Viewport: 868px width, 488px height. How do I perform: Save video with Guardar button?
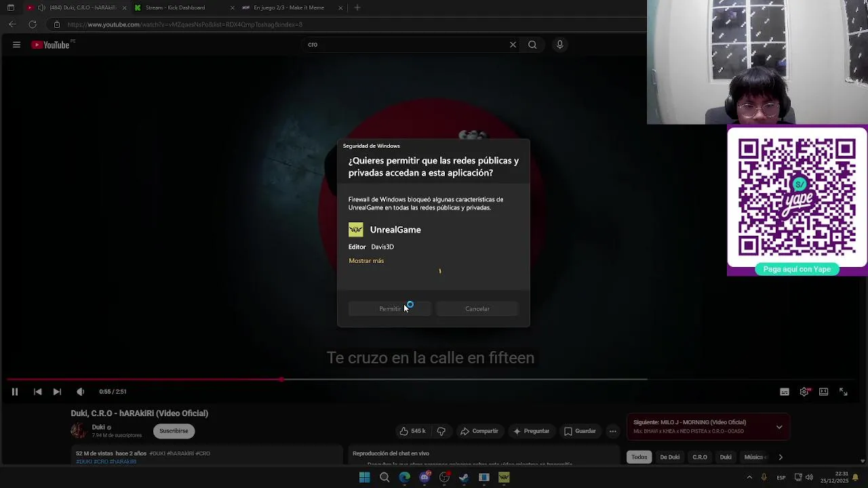coord(580,431)
